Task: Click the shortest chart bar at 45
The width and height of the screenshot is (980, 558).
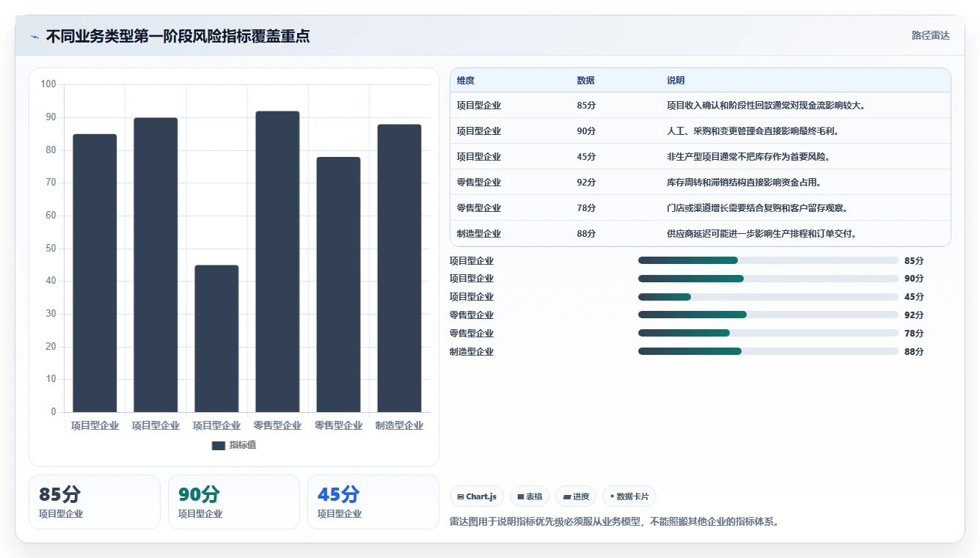Action: (x=216, y=339)
